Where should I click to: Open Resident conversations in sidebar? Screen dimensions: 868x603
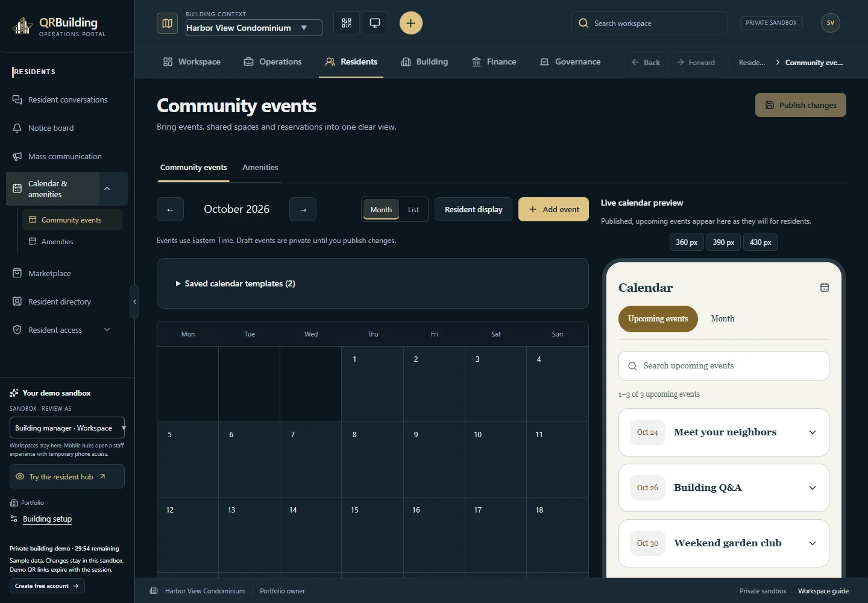click(67, 99)
